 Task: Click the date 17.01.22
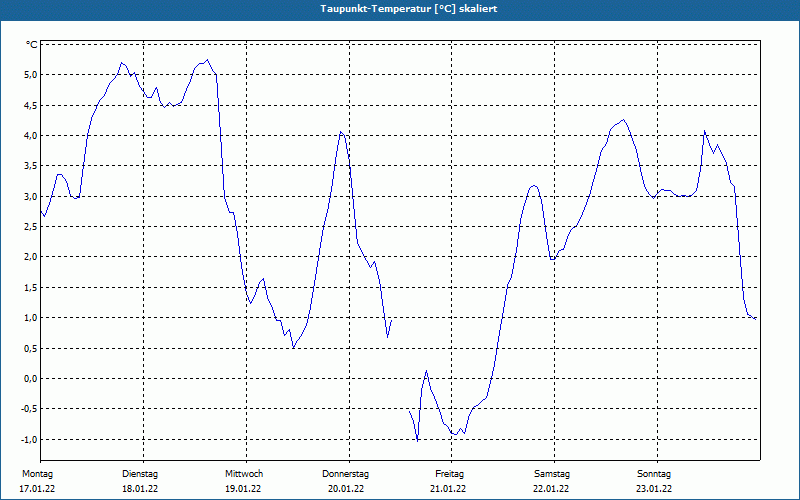point(37,489)
